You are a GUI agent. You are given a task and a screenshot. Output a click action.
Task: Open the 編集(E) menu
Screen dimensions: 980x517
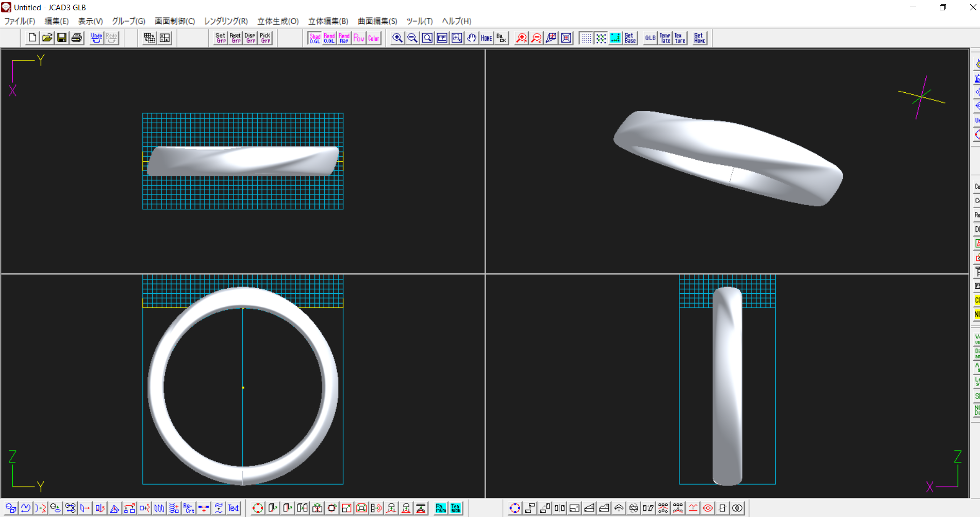tap(57, 21)
